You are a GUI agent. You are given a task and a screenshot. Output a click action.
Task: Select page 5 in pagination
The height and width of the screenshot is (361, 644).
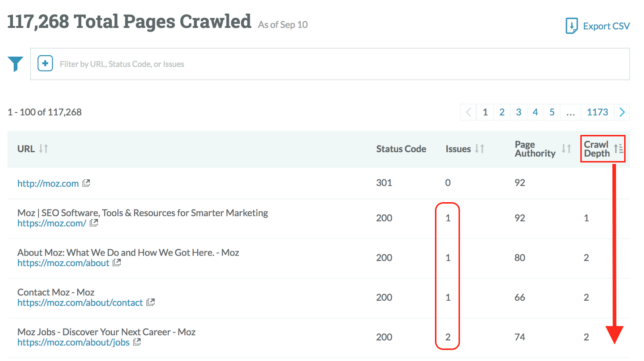[x=552, y=112]
